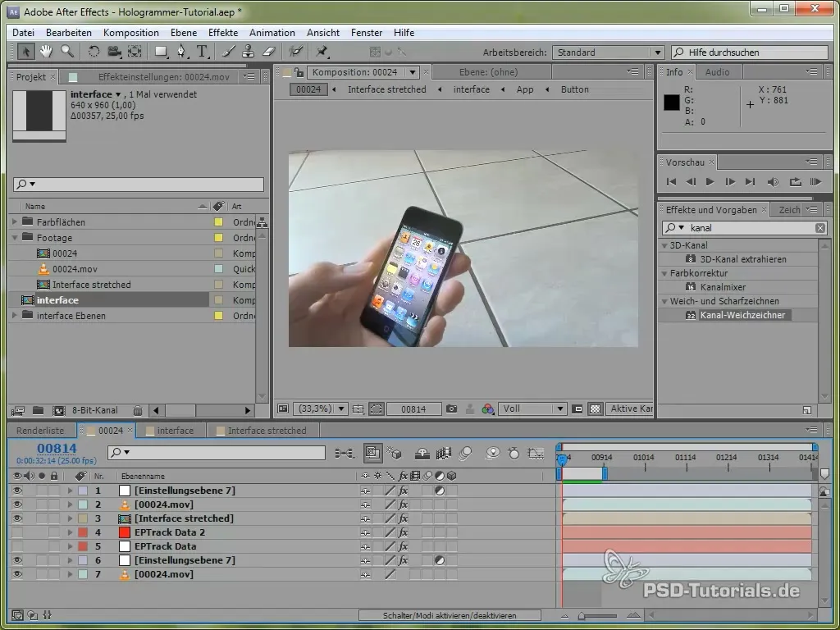The height and width of the screenshot is (630, 840).
Task: Toggle transparency grid in composition viewer
Action: point(596,409)
